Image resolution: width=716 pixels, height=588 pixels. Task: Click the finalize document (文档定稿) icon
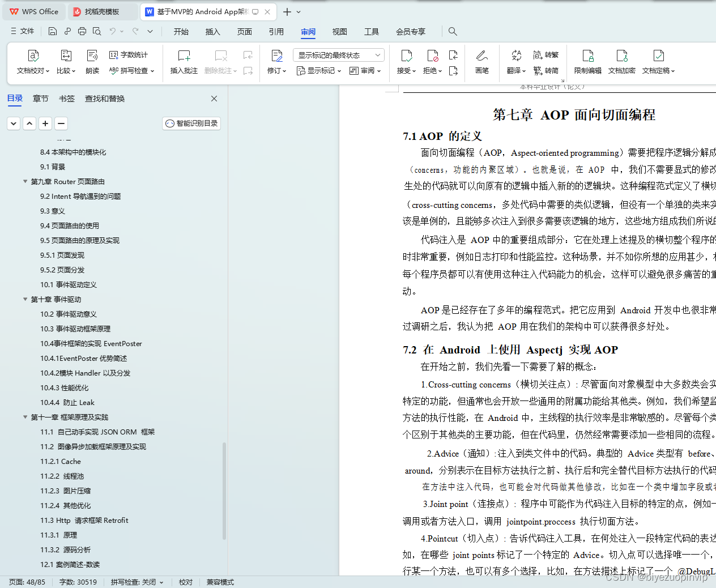658,56
